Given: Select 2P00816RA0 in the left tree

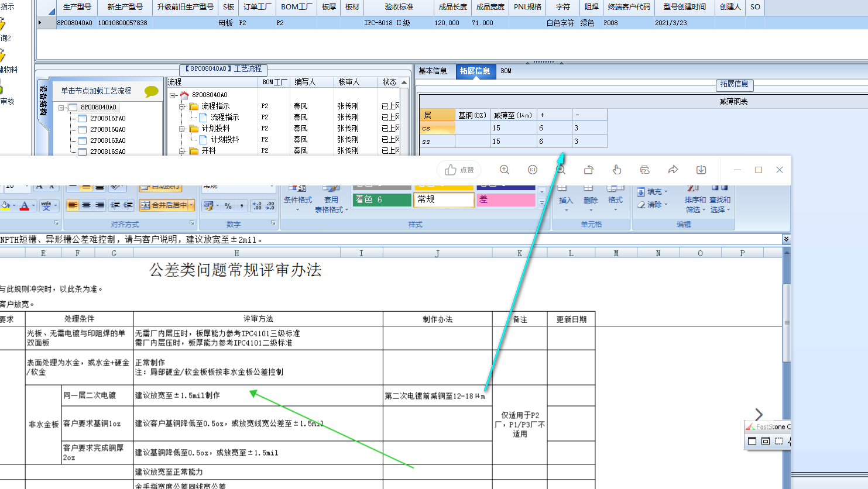Looking at the screenshot, I should click(108, 141).
